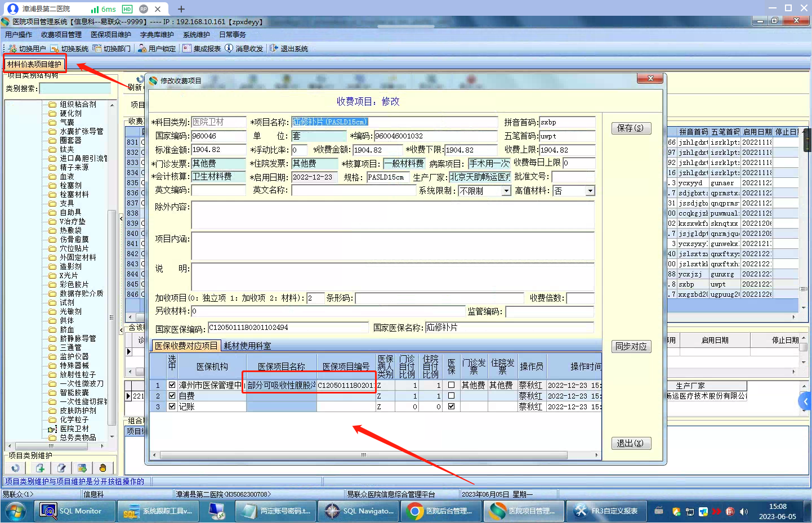
Task: Click the 医院卫材 folder icon in the tree
Action: point(52,429)
